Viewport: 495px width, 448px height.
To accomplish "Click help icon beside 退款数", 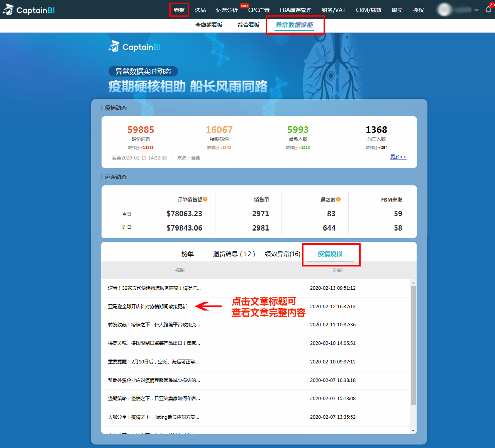I will coord(338,200).
